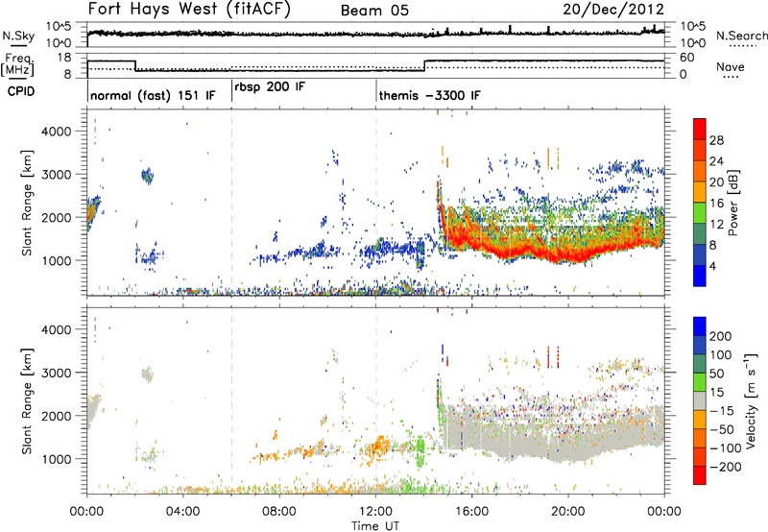Click the '18' frequency axis tick
Viewport: 768px width, 532px height.
[x=64, y=58]
